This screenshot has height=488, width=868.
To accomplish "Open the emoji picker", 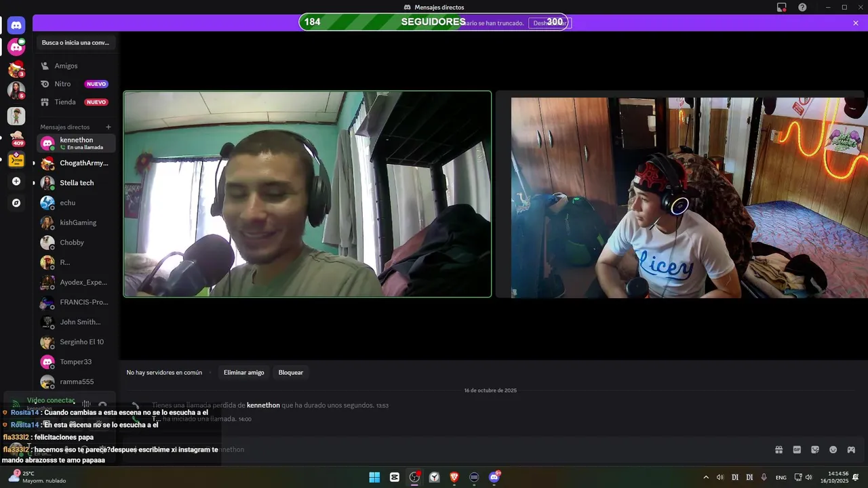I will 833,449.
